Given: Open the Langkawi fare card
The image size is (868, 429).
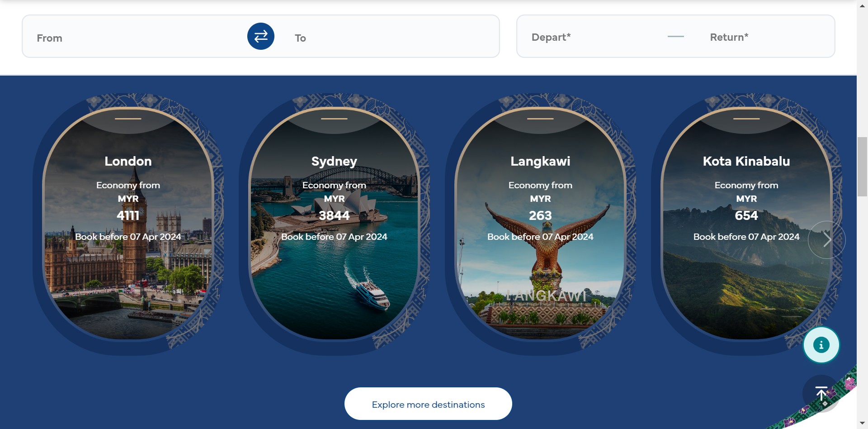Looking at the screenshot, I should tap(540, 223).
